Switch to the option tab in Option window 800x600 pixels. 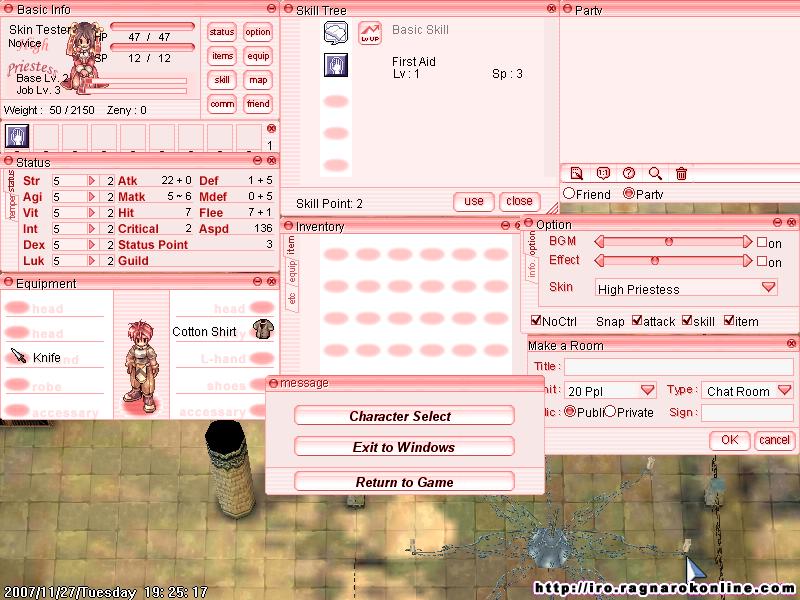coord(532,243)
